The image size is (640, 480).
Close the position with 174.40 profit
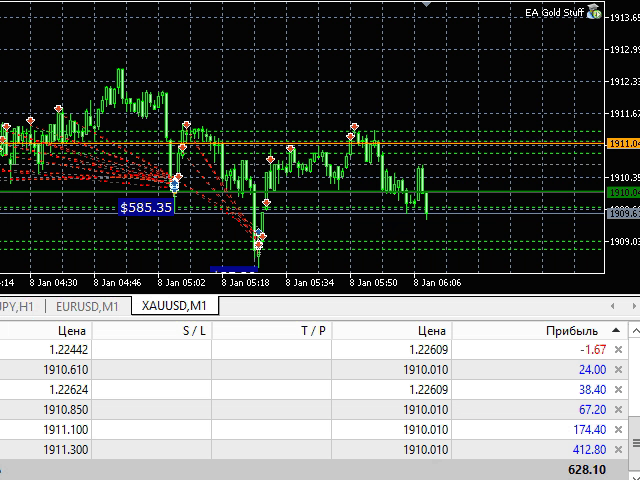tap(618, 429)
